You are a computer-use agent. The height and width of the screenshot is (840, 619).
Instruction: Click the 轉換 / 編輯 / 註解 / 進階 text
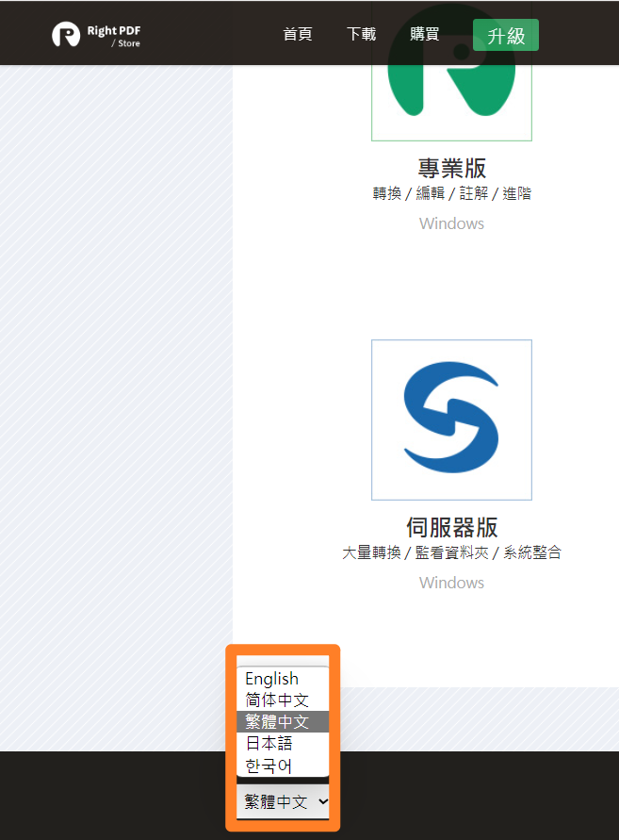452,193
